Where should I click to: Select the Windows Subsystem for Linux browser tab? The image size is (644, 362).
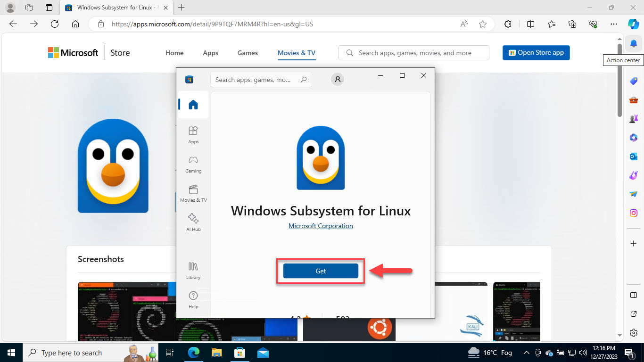coord(113,8)
